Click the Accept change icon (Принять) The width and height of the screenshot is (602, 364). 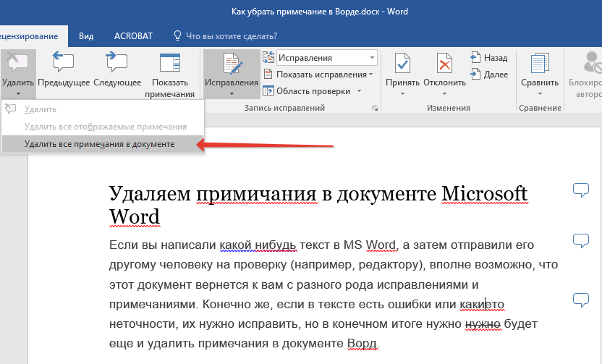tap(402, 65)
